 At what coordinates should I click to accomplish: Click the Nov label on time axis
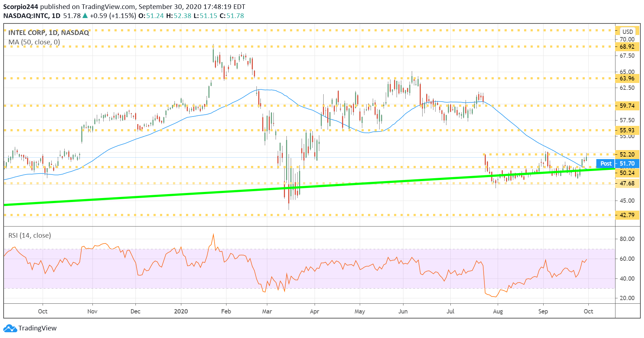pos(92,311)
